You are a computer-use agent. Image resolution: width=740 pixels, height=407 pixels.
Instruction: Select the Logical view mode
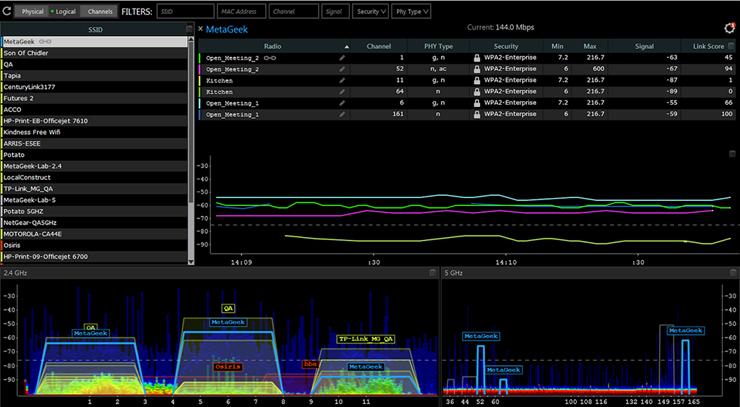coord(64,11)
